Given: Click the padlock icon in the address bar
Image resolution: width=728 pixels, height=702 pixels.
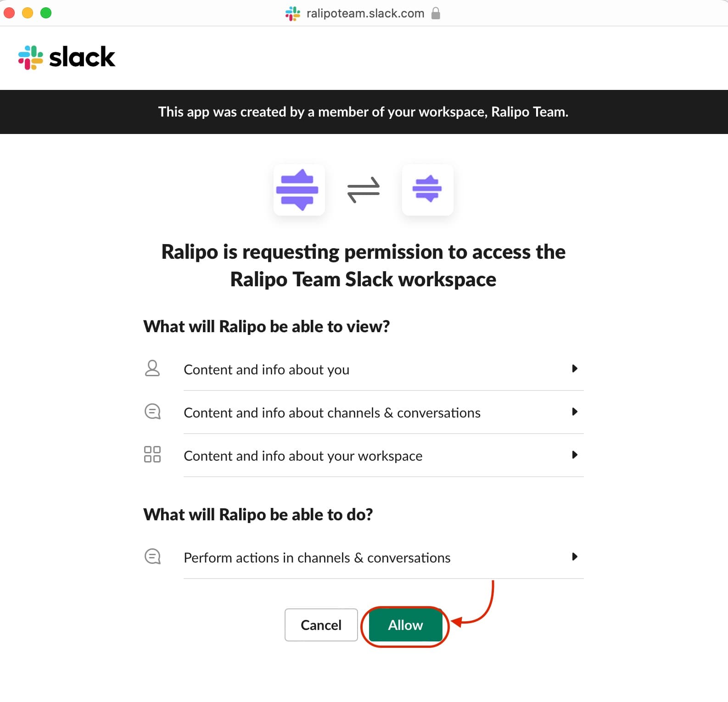Looking at the screenshot, I should coord(436,13).
